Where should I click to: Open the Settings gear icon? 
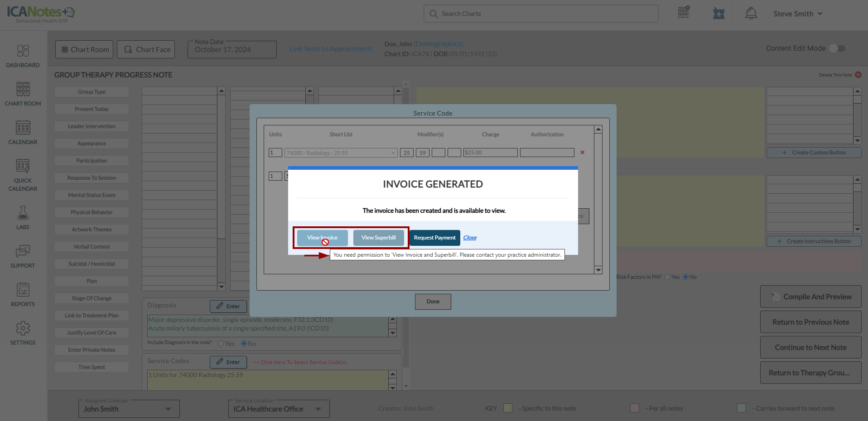23,329
